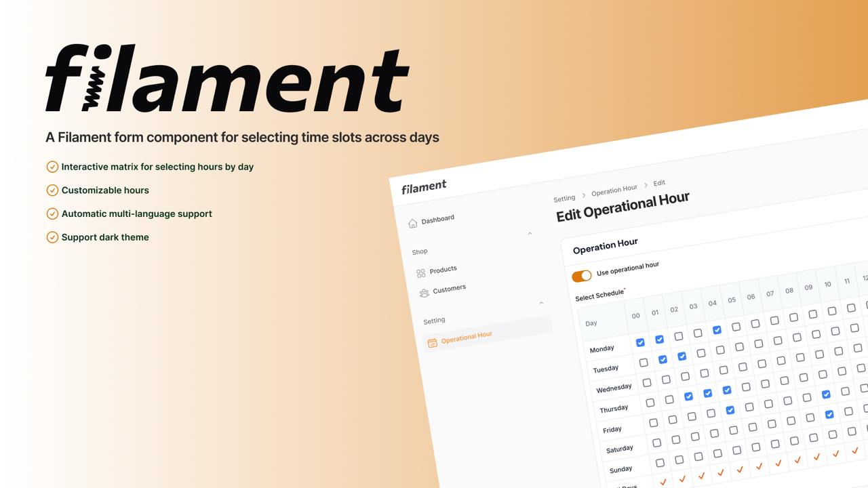Viewport: 868px width, 488px height.
Task: Uncheck Tuesday's 01 hour checkbox
Action: (663, 359)
